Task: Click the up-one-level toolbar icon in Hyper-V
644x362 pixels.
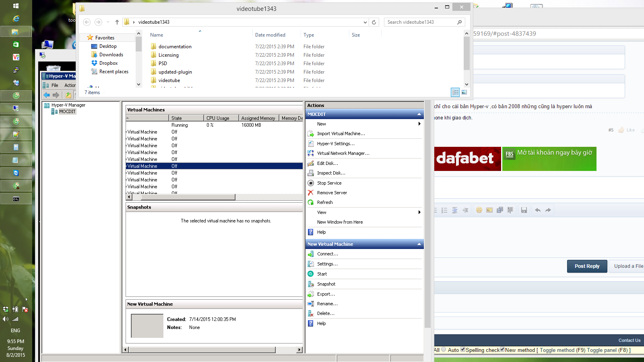Action: coord(68,95)
